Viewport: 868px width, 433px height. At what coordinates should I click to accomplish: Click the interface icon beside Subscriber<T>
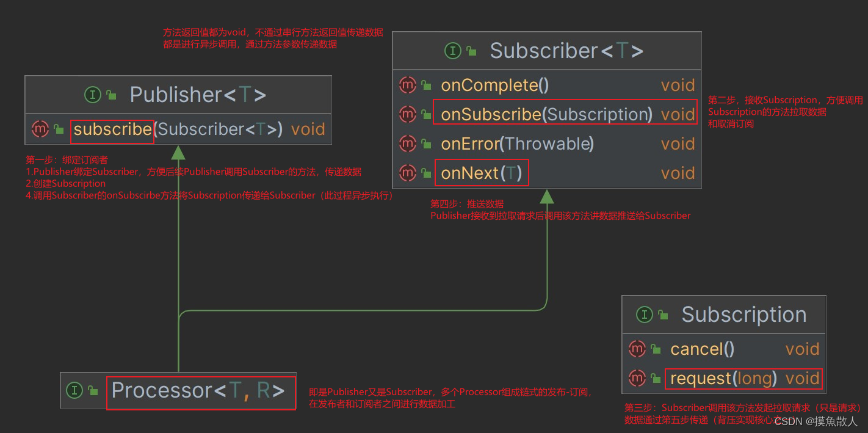(452, 51)
